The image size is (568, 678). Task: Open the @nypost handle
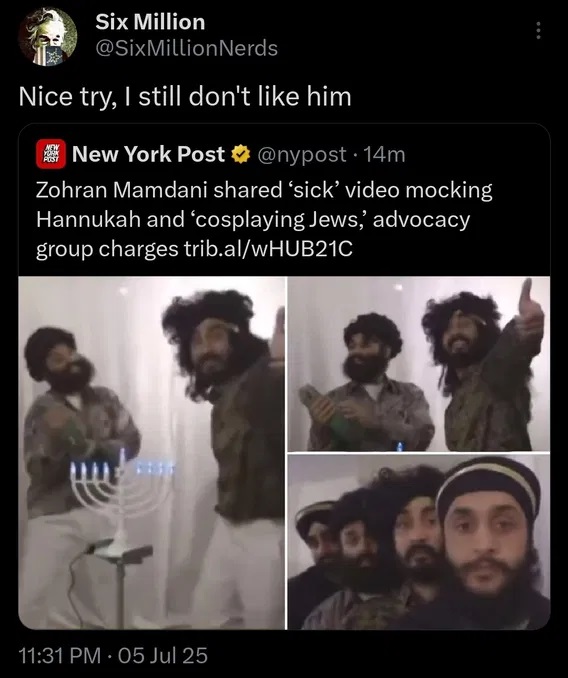tap(302, 155)
